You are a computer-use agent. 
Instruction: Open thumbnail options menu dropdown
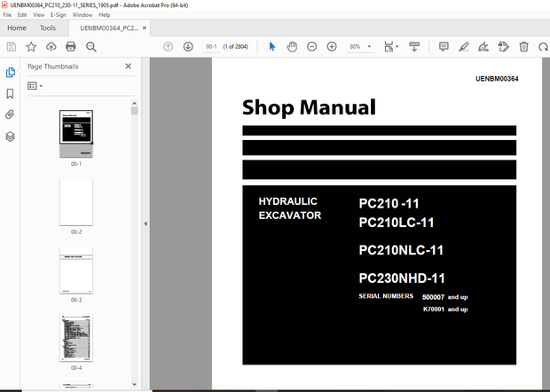pos(35,86)
